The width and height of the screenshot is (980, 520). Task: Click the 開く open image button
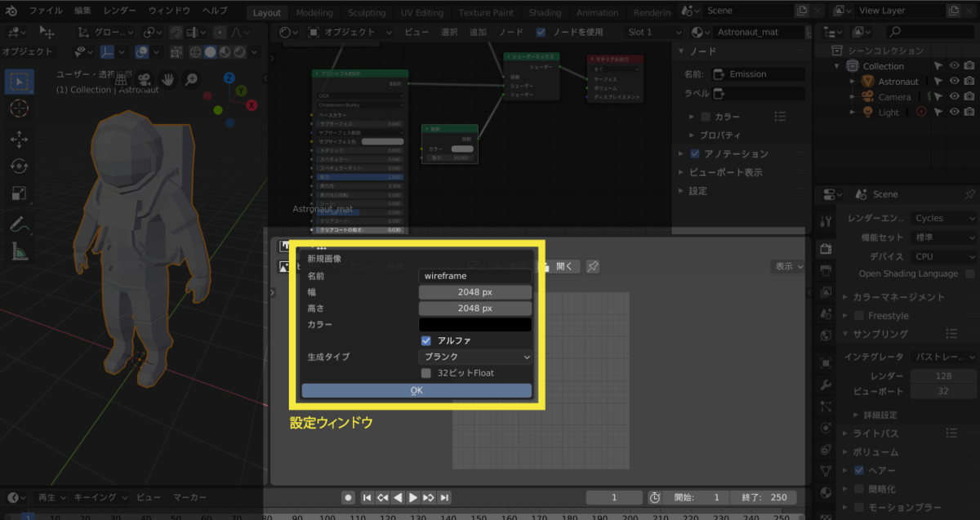click(559, 266)
